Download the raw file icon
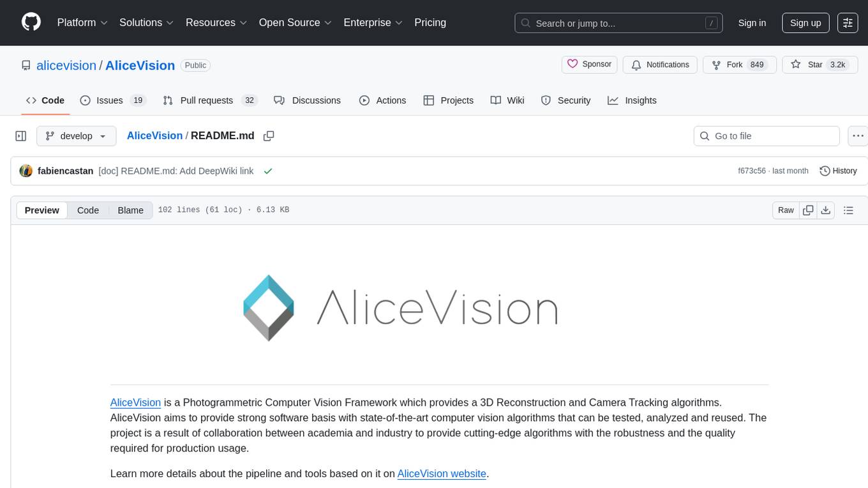Viewport: 868px width, 488px height. (x=825, y=210)
